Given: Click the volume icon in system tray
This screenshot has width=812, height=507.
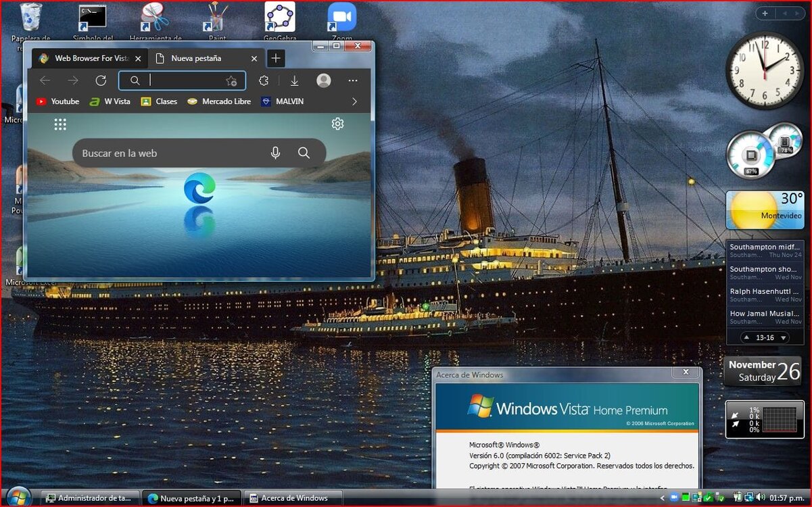Looking at the screenshot, I should coord(759,498).
